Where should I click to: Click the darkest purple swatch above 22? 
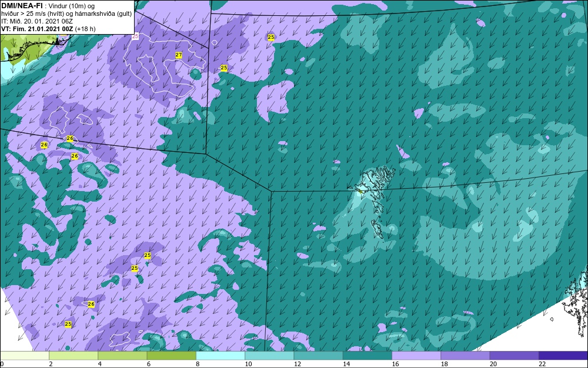[x=563, y=356]
